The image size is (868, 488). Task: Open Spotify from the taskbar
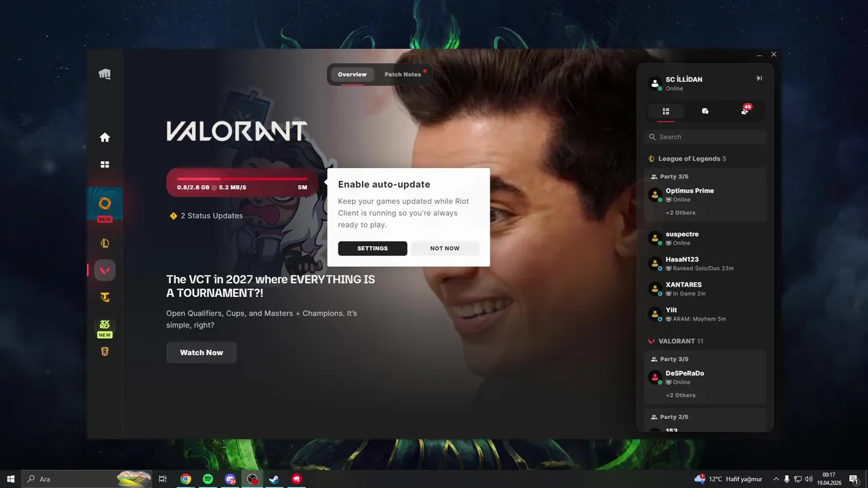pos(208,479)
